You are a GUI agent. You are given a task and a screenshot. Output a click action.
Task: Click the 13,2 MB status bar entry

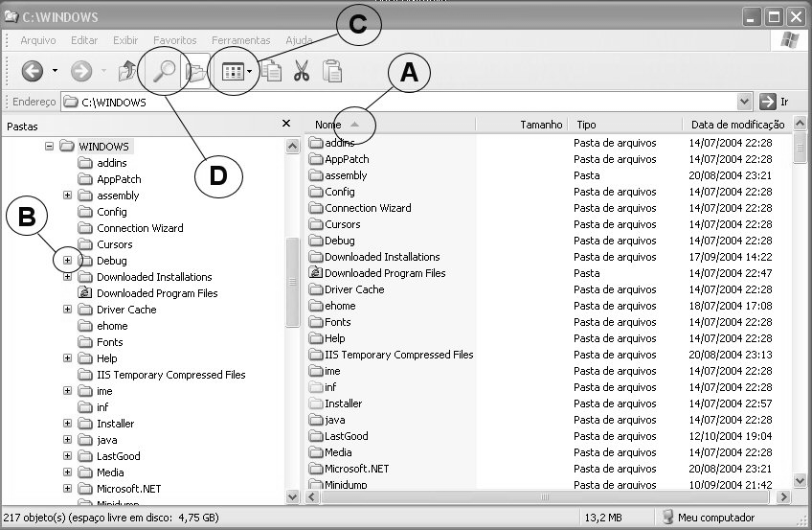click(603, 517)
